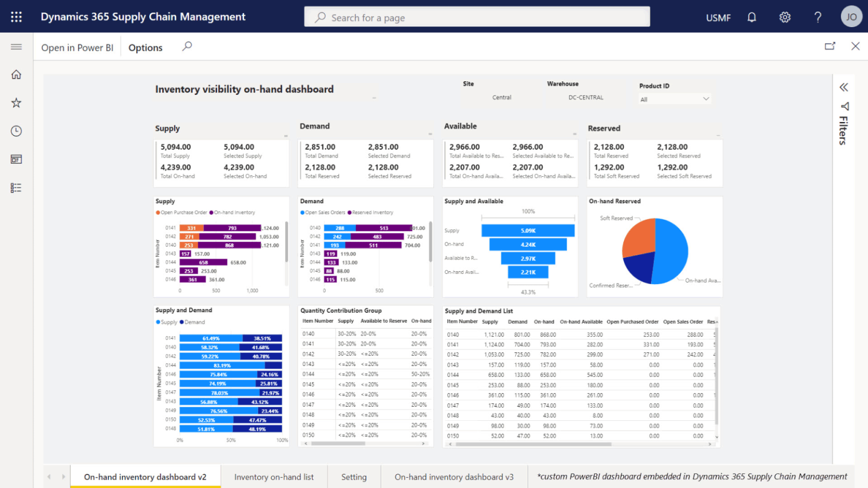The width and height of the screenshot is (868, 488).
Task: Open the modules list icon in sidebar
Action: click(x=16, y=187)
